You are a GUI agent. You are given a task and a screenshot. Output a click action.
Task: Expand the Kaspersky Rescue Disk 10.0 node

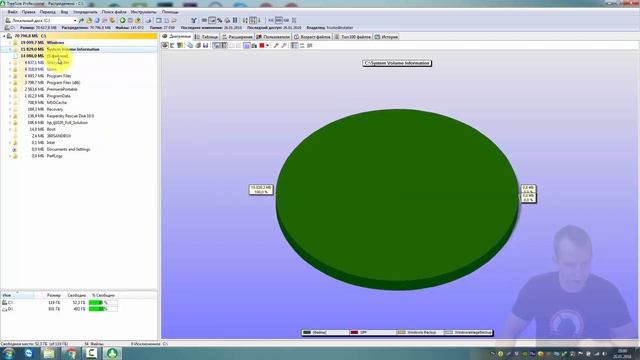10,116
